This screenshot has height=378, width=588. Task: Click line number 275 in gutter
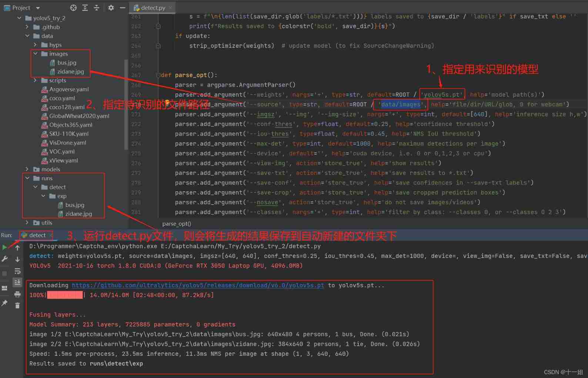(136, 153)
